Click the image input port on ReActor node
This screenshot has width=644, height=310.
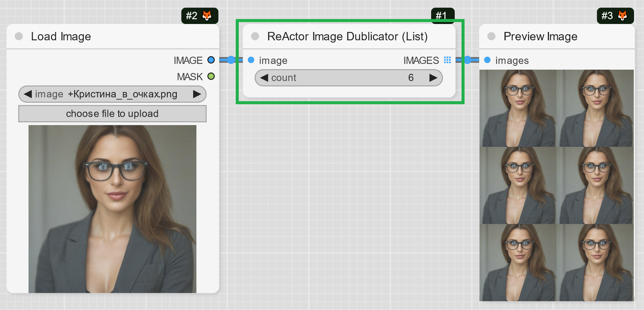click(x=251, y=60)
